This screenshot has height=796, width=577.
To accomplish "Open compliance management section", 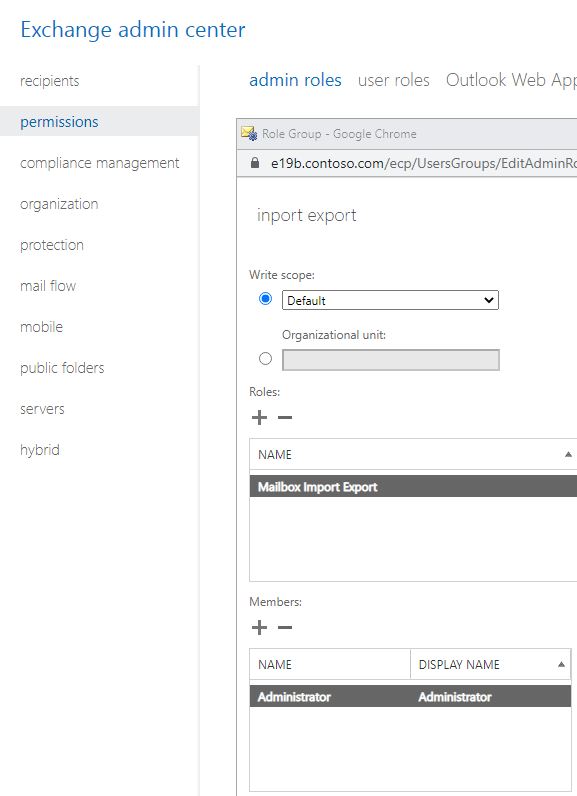I will coord(99,163).
